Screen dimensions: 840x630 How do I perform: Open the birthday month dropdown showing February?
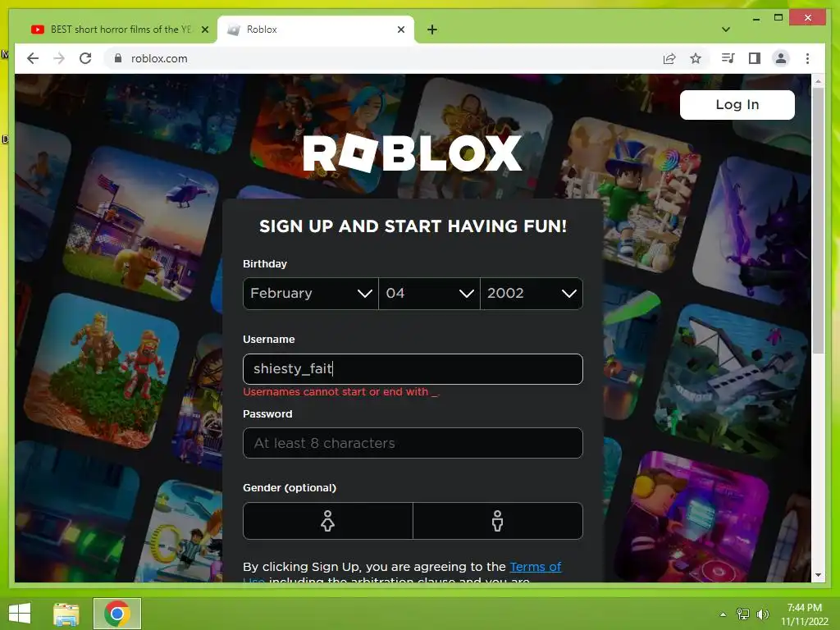311,294
